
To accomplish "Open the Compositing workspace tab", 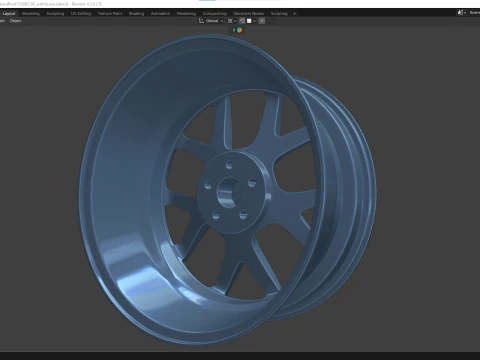I will pyautogui.click(x=215, y=14).
